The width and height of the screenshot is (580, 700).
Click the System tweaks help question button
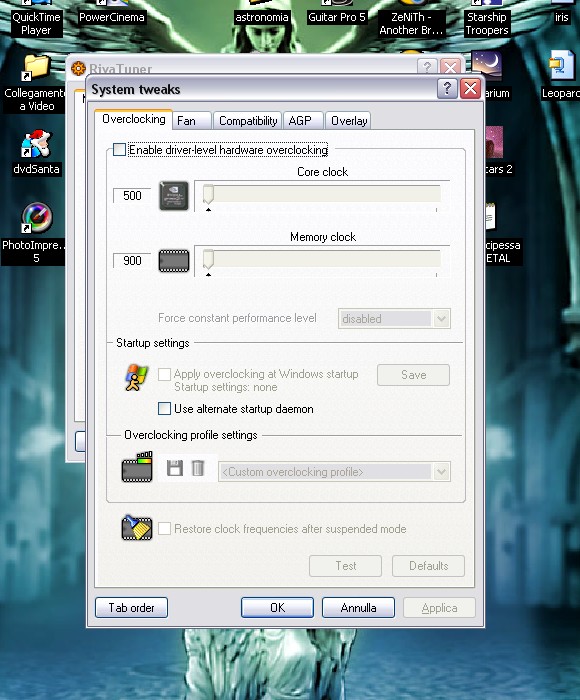(x=447, y=88)
